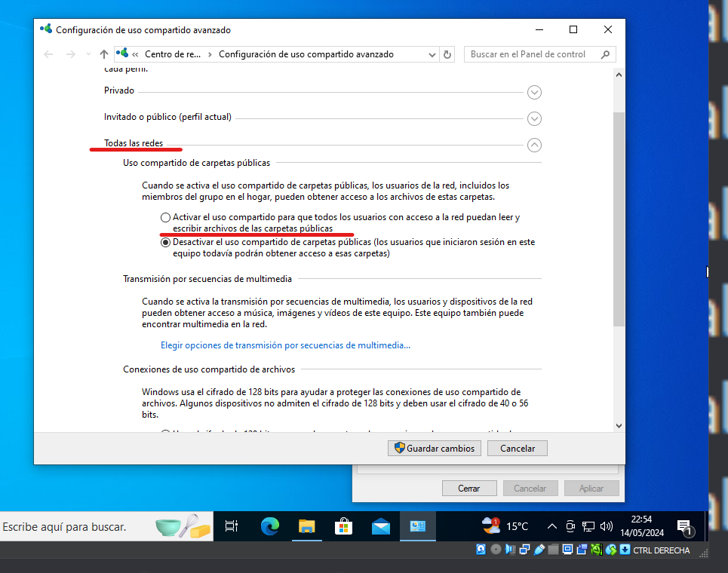Expand the Invitado o público section
This screenshot has height=573, width=728.
(x=534, y=118)
